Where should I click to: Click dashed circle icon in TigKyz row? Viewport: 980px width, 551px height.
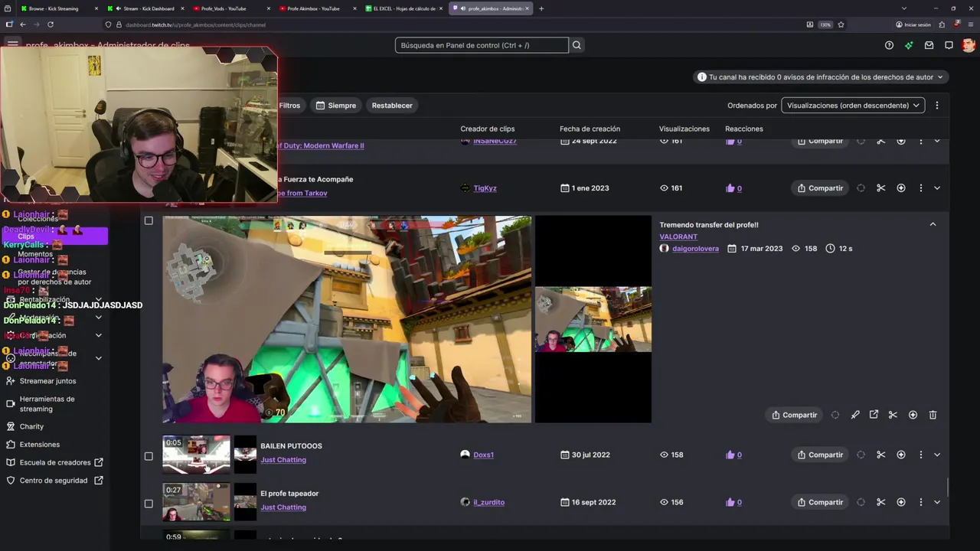[x=861, y=188]
